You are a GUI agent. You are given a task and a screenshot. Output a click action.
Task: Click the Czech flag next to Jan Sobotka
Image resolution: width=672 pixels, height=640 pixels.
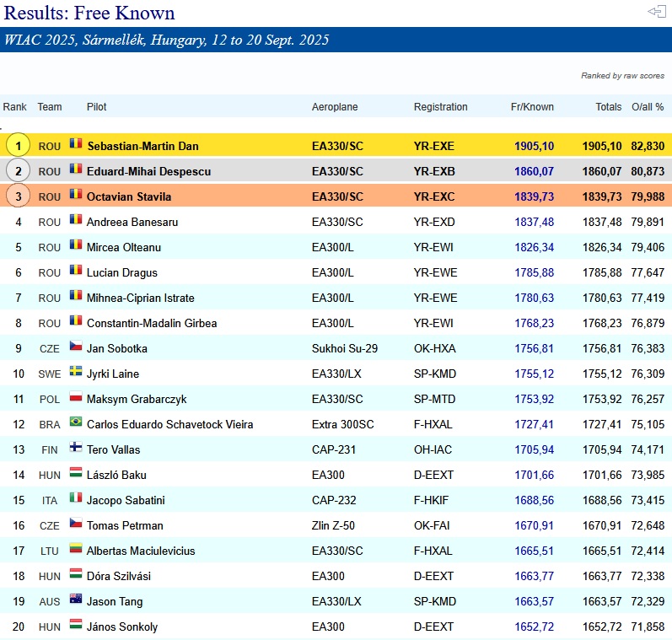tap(76, 346)
